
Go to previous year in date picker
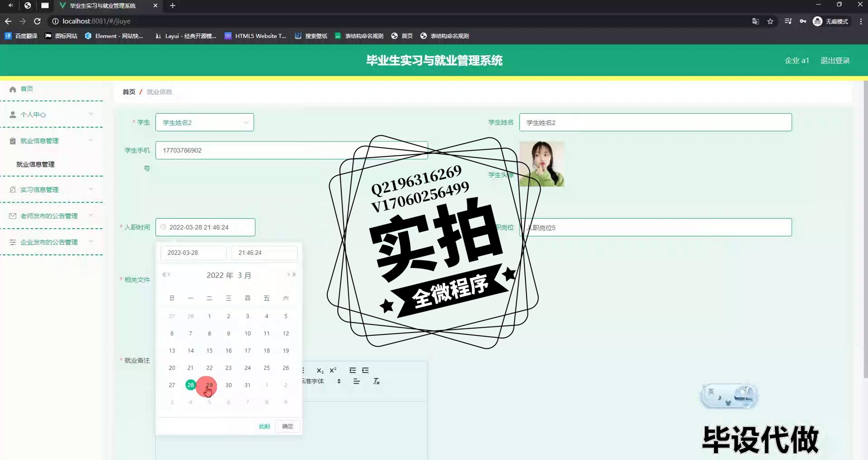(x=164, y=275)
